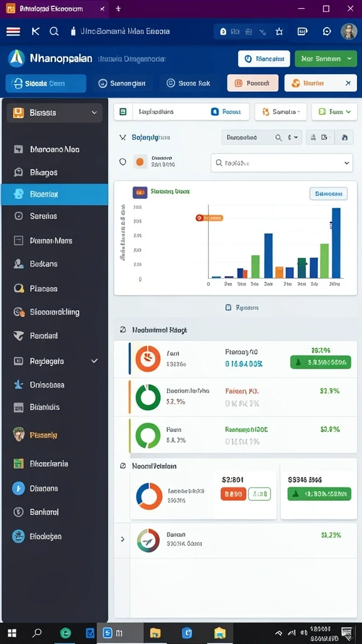Open the hamburger menu icon
The height and width of the screenshot is (644, 362).
coord(13,31)
